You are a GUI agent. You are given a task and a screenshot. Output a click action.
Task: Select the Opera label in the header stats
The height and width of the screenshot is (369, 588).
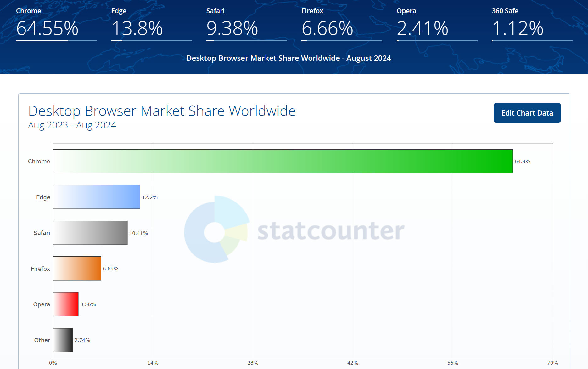coord(406,11)
